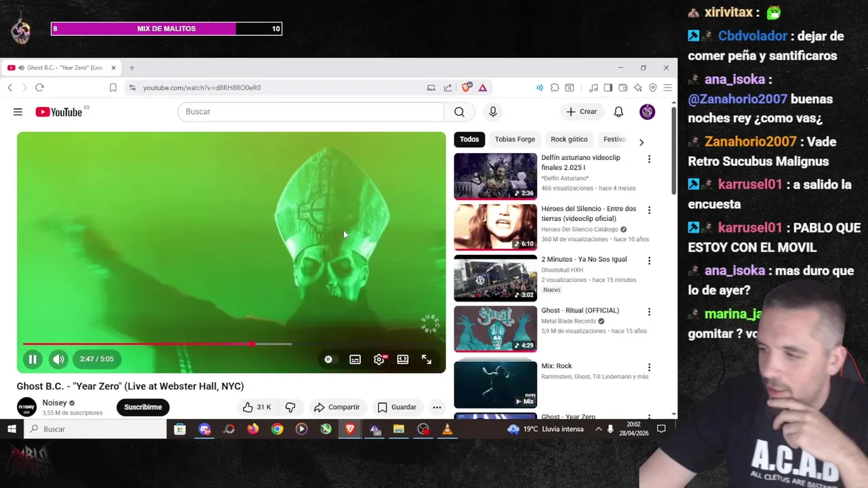This screenshot has height=488, width=868.
Task: Like the video with the thumbs-up button
Action: [256, 407]
